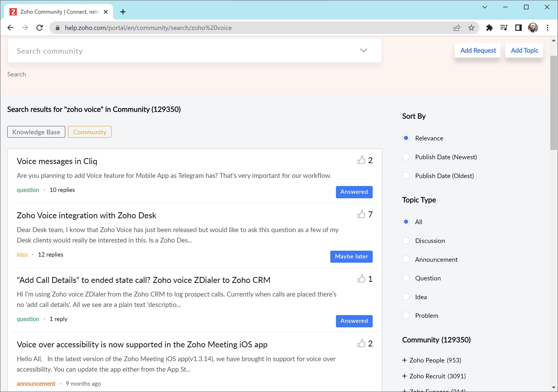Click the browser back navigation arrow
Viewport: 558px width, 392px height.
coord(10,28)
